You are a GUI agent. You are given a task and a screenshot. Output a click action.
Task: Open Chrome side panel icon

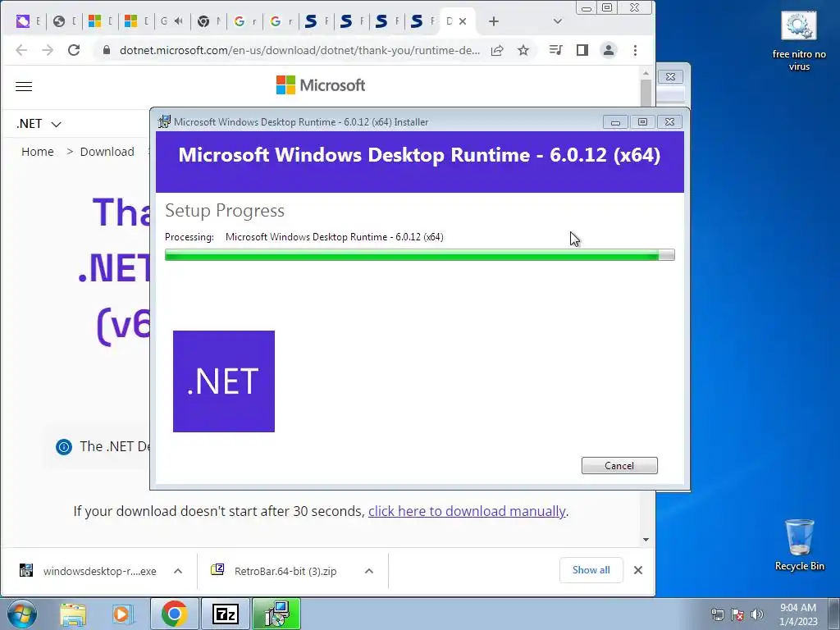click(582, 50)
